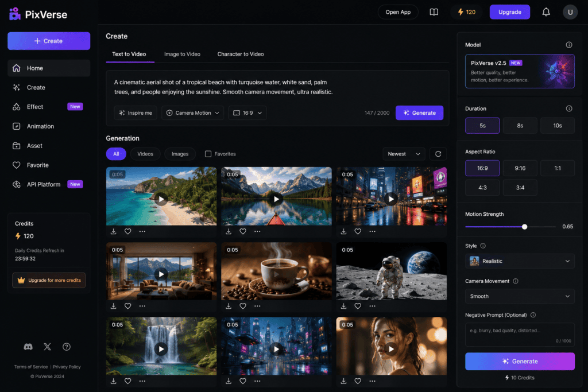Open the help question mark icon
This screenshot has width=588, height=392.
click(67, 347)
